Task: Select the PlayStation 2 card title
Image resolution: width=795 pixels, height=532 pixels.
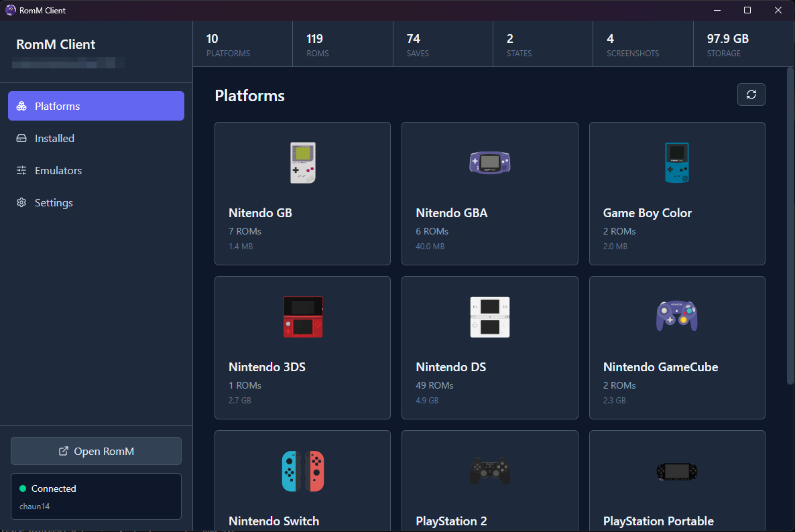Action: 451,521
